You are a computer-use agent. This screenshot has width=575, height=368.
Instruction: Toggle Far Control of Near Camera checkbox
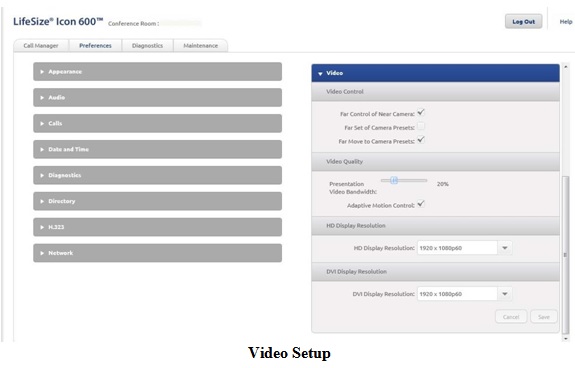point(421,113)
